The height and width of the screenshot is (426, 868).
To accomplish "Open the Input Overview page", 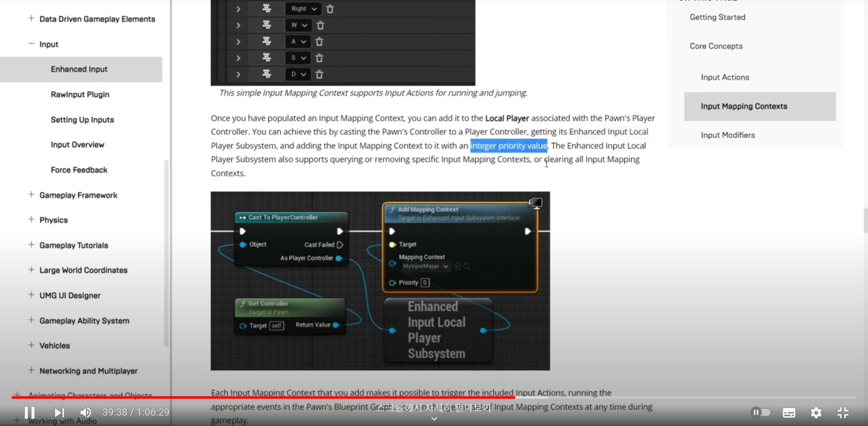I will click(x=77, y=145).
